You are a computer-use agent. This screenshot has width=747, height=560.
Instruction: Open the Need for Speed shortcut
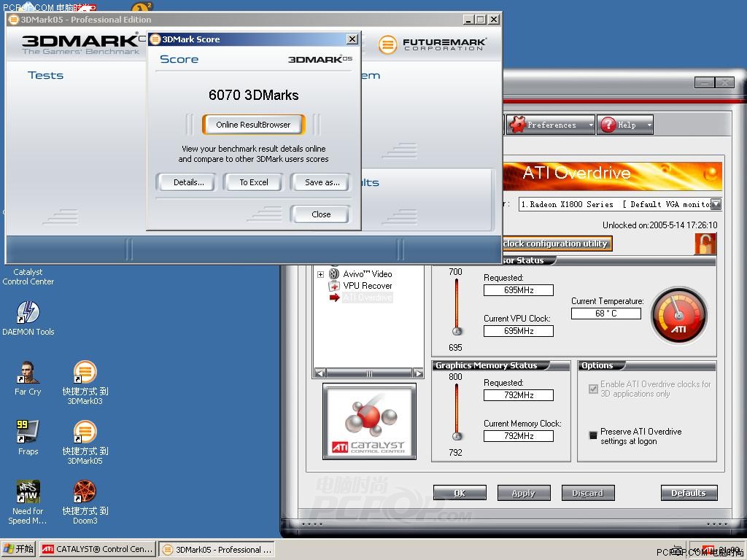tap(28, 492)
